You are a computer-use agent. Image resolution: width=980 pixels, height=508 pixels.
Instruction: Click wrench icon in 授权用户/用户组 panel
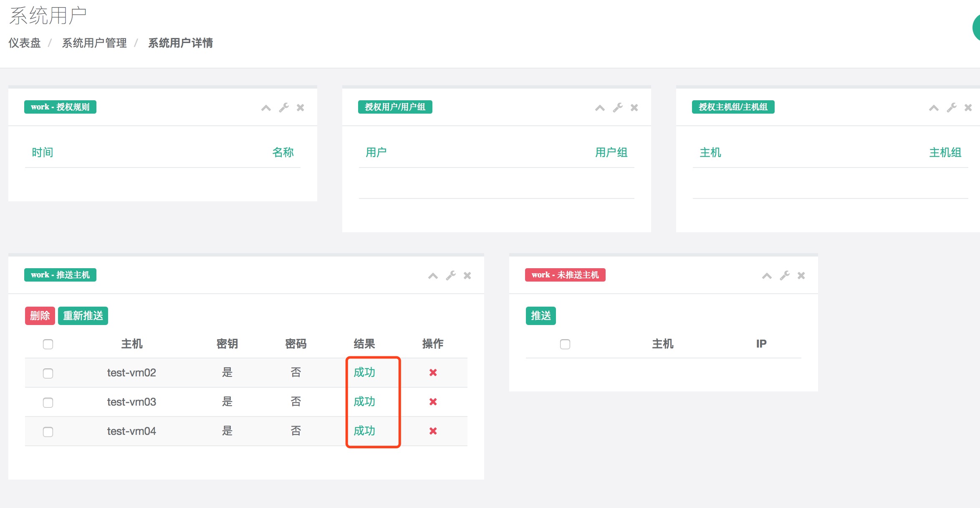[x=618, y=108]
